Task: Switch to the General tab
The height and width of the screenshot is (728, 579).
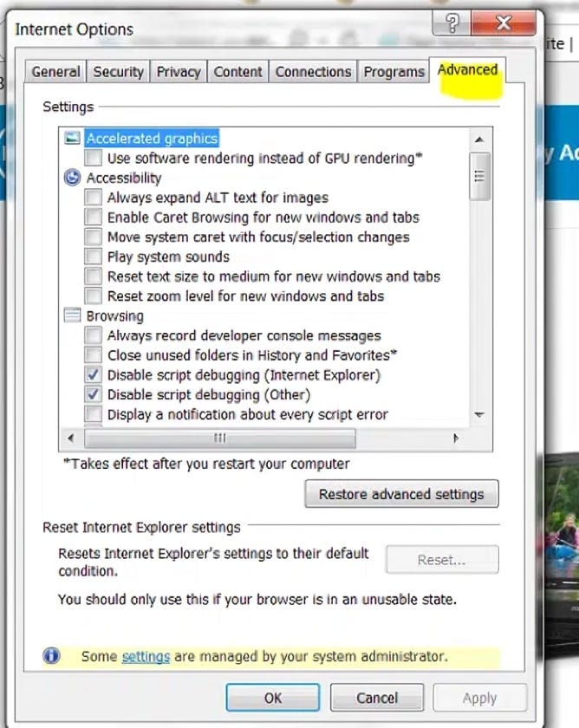Action: click(55, 71)
